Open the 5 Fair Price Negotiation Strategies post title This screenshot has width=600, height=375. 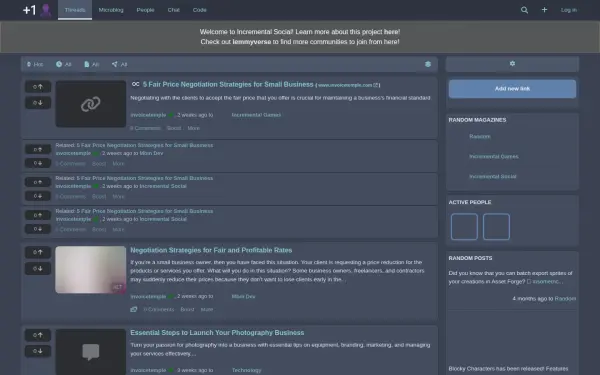coord(228,84)
